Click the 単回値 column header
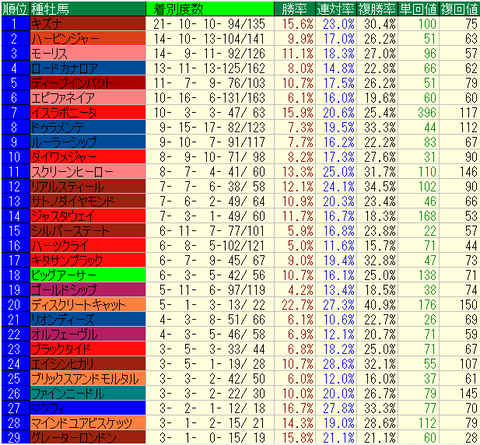The height and width of the screenshot is (445, 480). click(418, 9)
